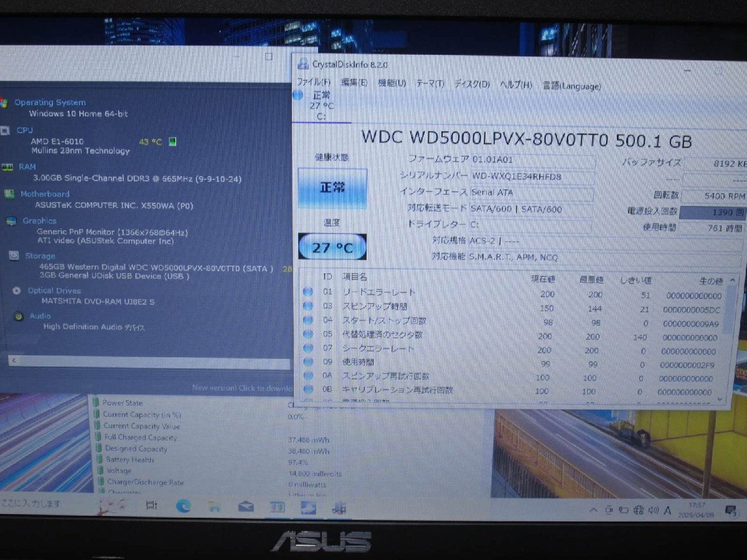This screenshot has height=560, width=747.
Task: Click the status dot for 07 シークエラーレート
Action: (x=308, y=348)
